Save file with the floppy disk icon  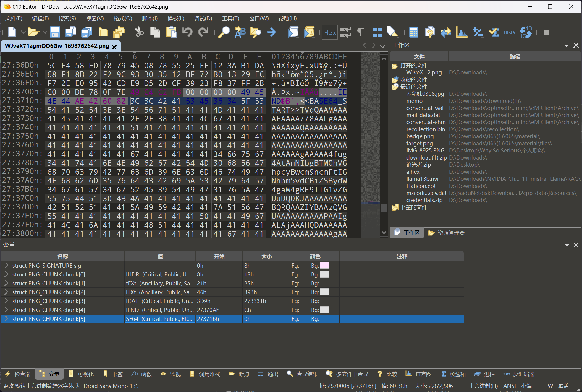click(x=55, y=32)
